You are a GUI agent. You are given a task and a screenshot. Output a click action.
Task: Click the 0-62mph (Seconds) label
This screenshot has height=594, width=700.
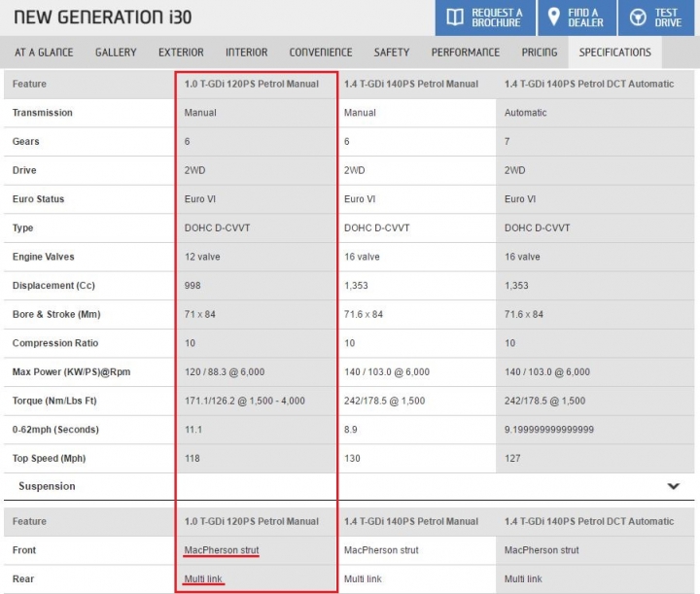coord(55,430)
